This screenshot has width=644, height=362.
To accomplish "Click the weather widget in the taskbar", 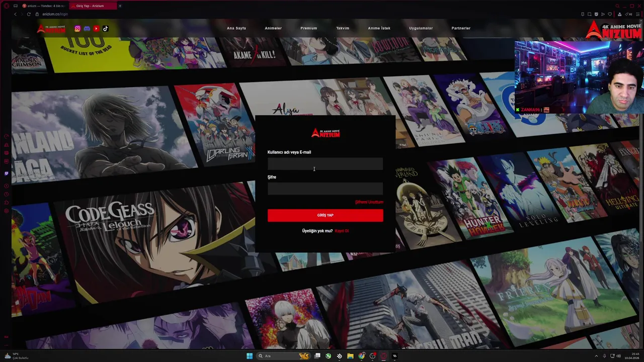I will 16,356.
